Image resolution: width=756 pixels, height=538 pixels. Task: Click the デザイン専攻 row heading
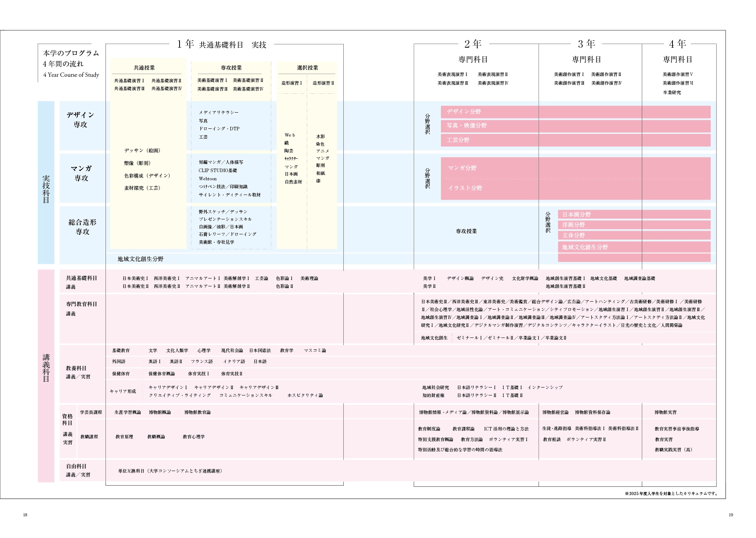[80, 120]
